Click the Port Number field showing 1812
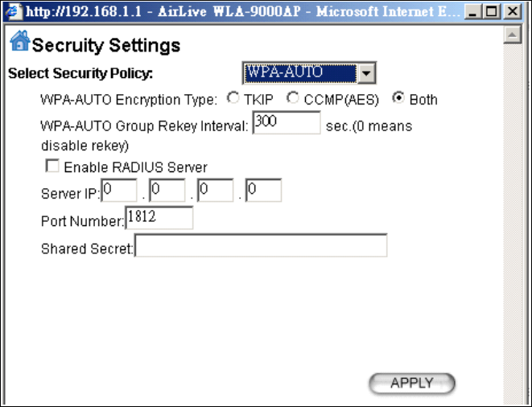The image size is (532, 407). pyautogui.click(x=159, y=218)
